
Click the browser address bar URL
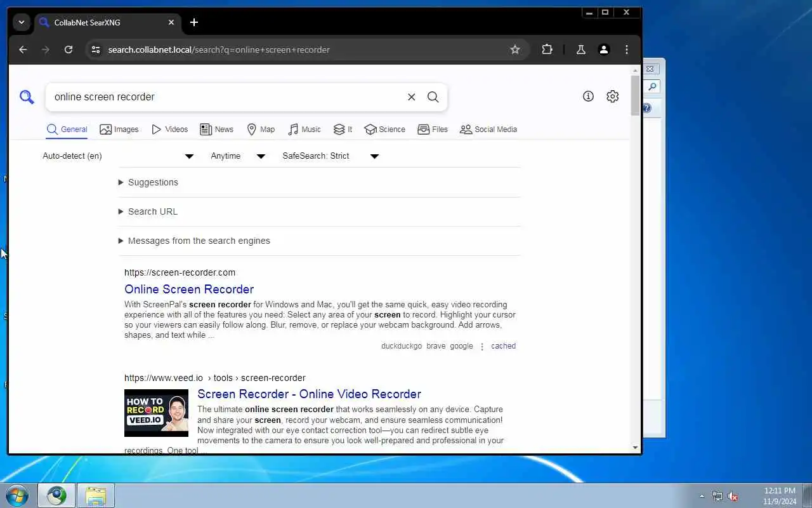click(x=219, y=50)
